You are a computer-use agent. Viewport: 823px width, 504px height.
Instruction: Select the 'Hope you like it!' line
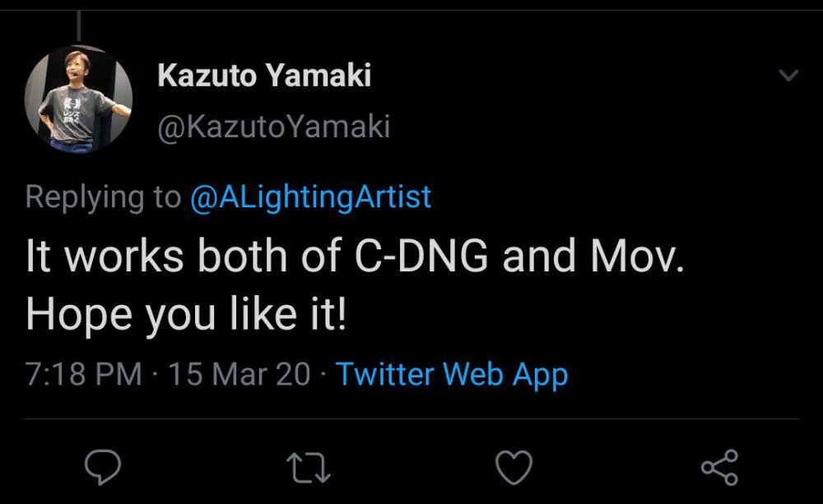[186, 315]
